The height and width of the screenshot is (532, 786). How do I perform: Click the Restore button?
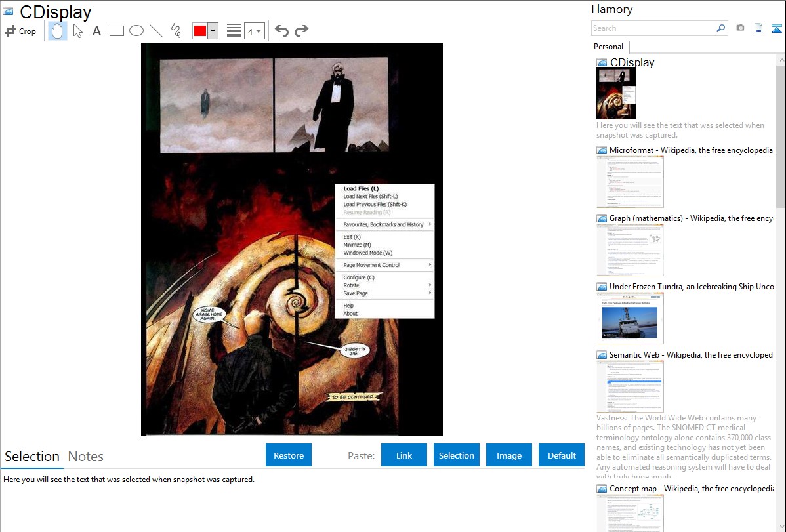tap(289, 455)
